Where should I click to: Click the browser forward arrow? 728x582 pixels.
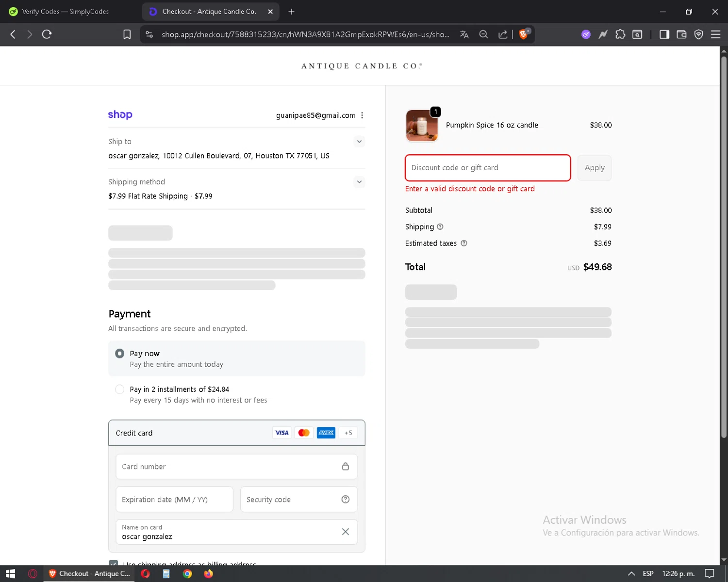[x=30, y=34]
